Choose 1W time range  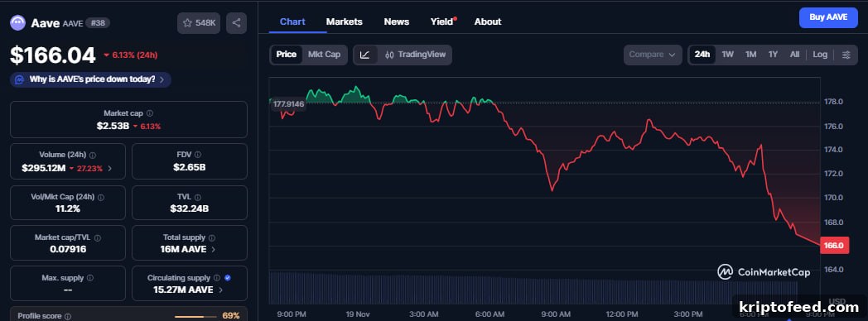click(x=727, y=55)
